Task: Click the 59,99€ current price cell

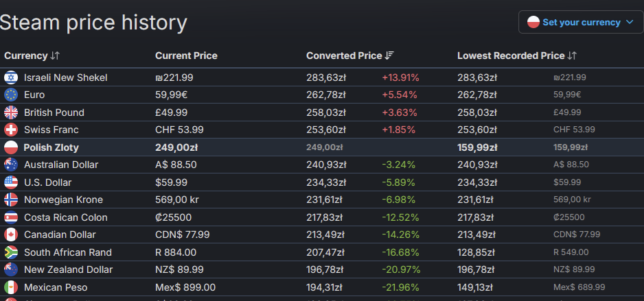Action: tap(172, 95)
